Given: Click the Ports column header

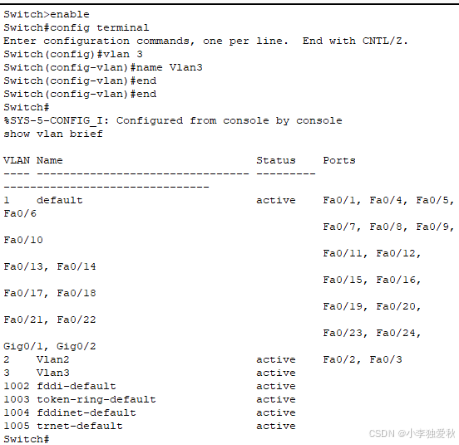Looking at the screenshot, I should coord(339,161).
